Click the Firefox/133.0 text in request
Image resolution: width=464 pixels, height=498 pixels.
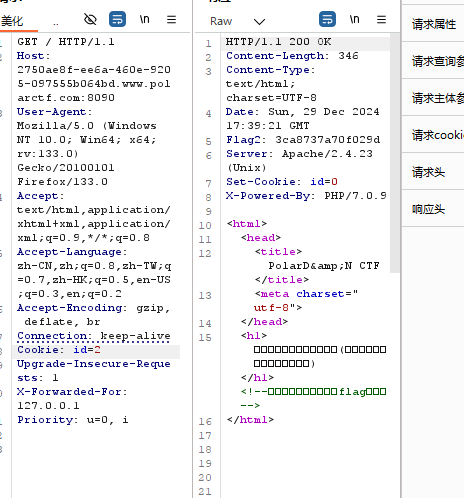coord(62,182)
